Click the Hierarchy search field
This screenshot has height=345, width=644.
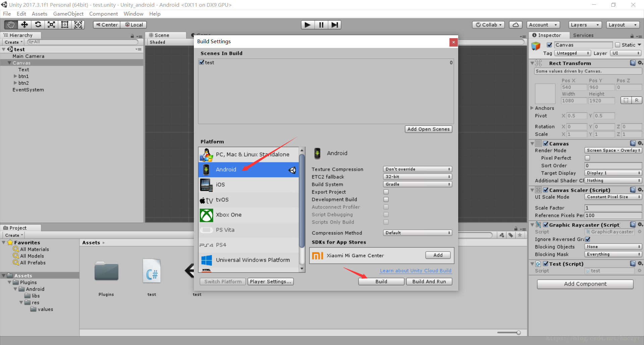coord(83,42)
